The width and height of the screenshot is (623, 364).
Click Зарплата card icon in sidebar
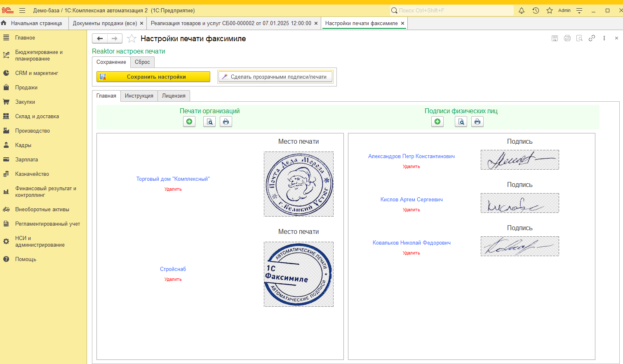[6, 160]
